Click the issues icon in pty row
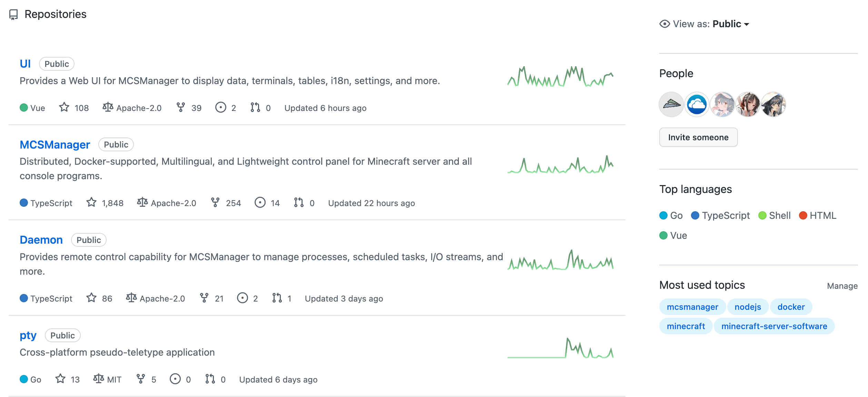Image resolution: width=868 pixels, height=397 pixels. [x=175, y=379]
